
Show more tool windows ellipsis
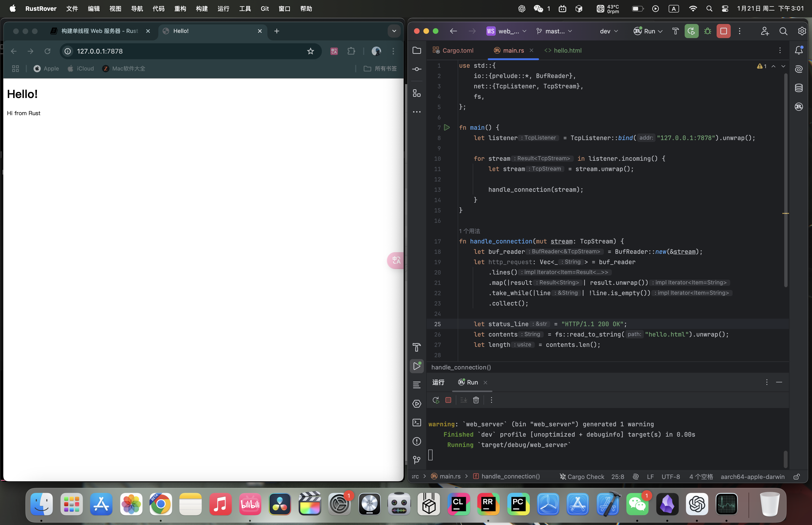coord(417,112)
